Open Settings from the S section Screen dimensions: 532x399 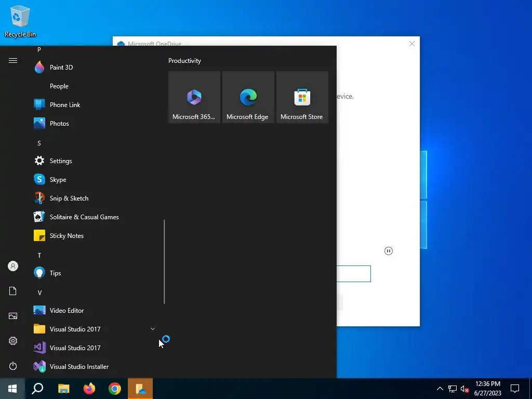pyautogui.click(x=94, y=161)
